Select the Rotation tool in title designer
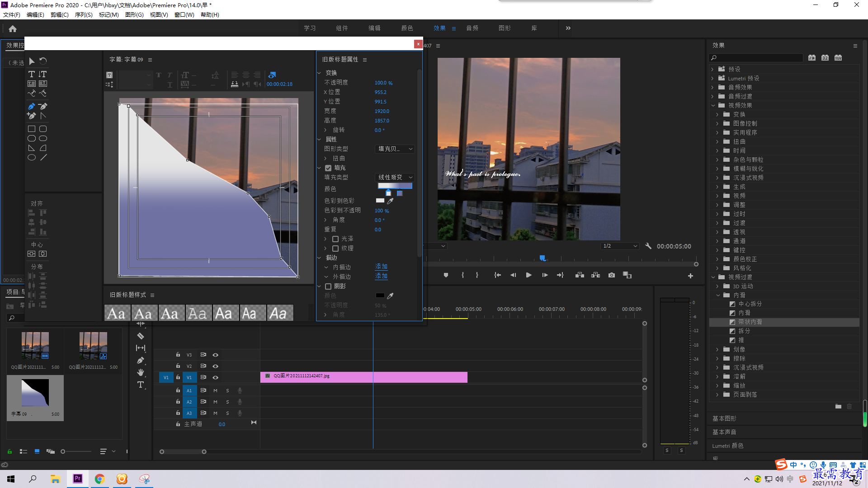The width and height of the screenshot is (868, 488). pyautogui.click(x=43, y=61)
